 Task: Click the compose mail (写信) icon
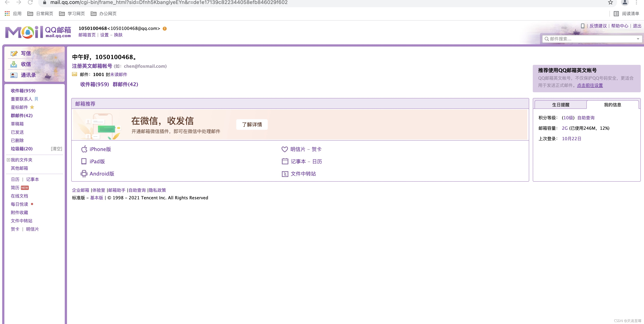coord(14,53)
